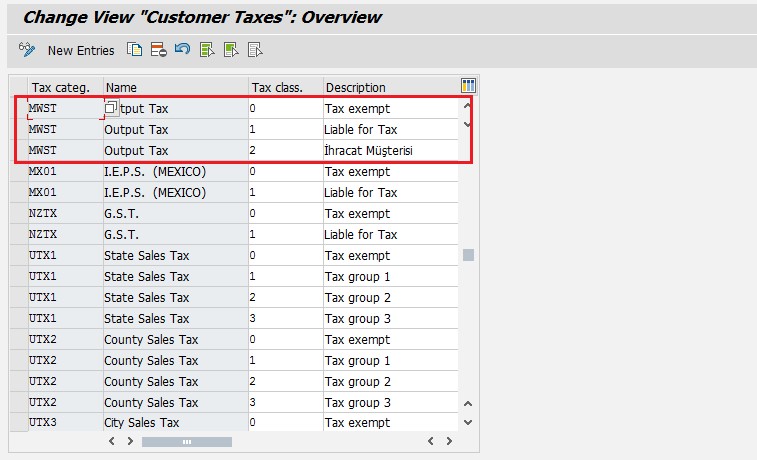Toggle row selector for NZTX Liable for Tax row
The image size is (757, 460).
pyautogui.click(x=18, y=234)
